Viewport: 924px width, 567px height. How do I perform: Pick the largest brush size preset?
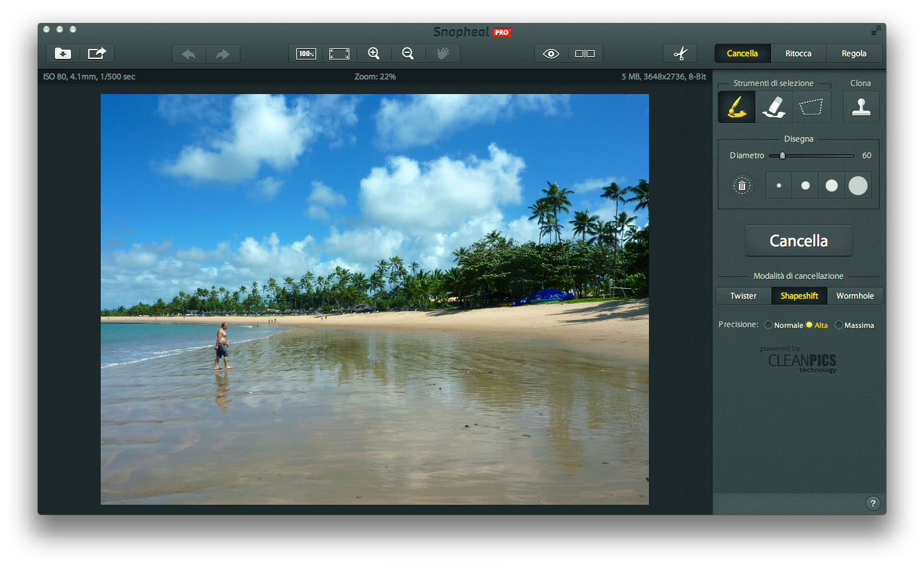point(858,185)
